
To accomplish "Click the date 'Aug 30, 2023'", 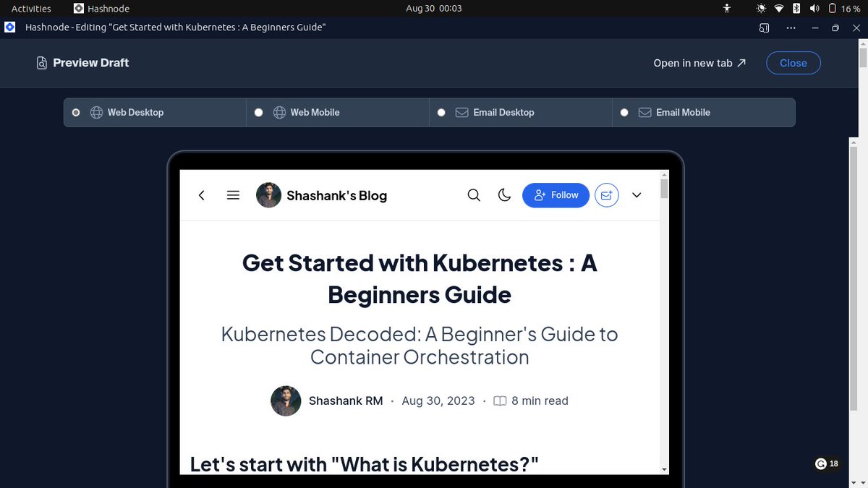I will pyautogui.click(x=438, y=401).
